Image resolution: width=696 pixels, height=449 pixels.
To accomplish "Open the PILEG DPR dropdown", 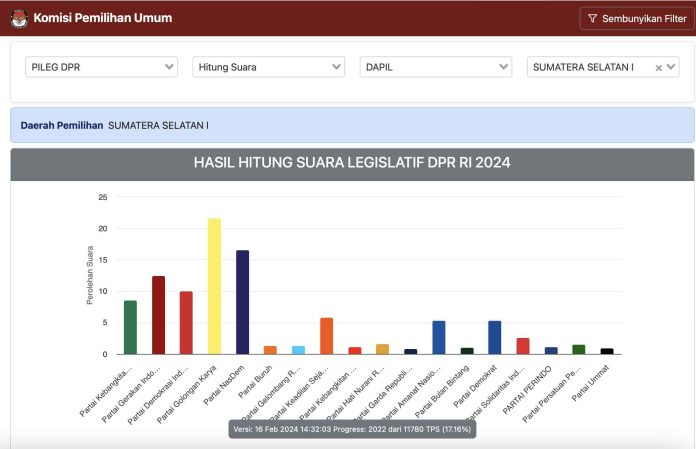I will pyautogui.click(x=102, y=67).
